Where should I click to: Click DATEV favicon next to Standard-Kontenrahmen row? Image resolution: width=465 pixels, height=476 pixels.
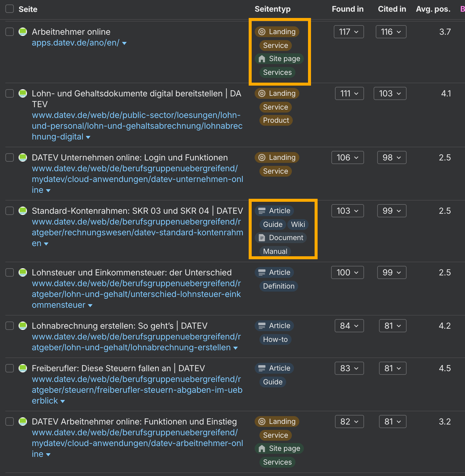coord(23,211)
